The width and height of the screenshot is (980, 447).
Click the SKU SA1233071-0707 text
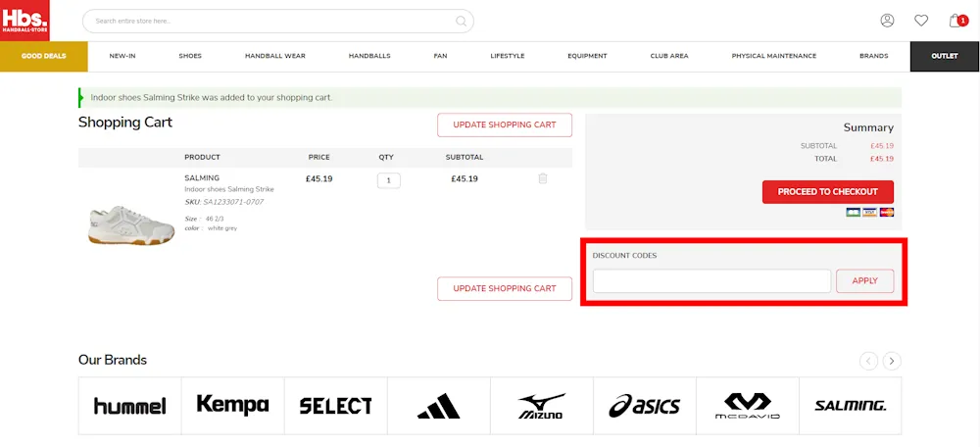[x=223, y=202]
